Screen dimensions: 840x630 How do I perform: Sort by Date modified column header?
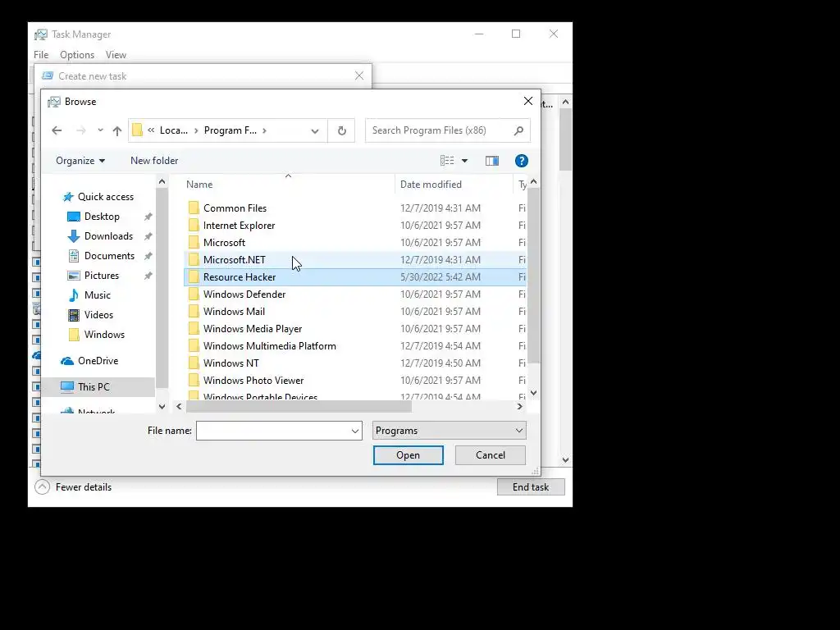tap(454, 185)
